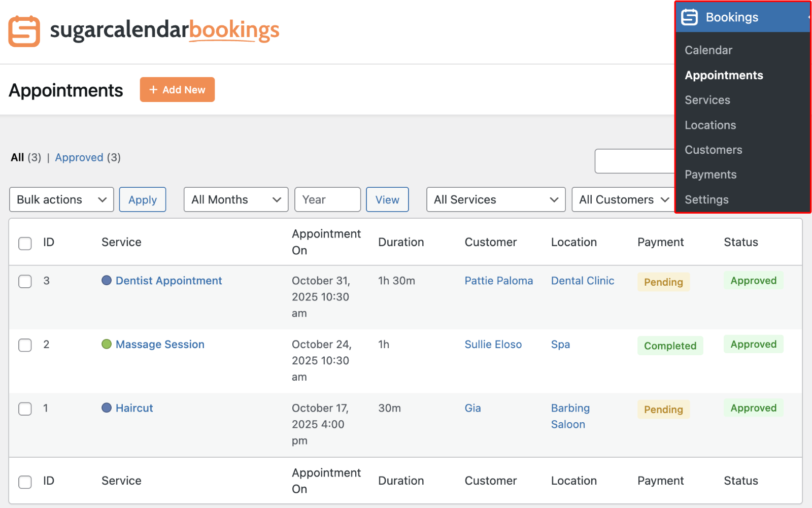Select the Bookings calendar icon in sidebar

(689, 17)
